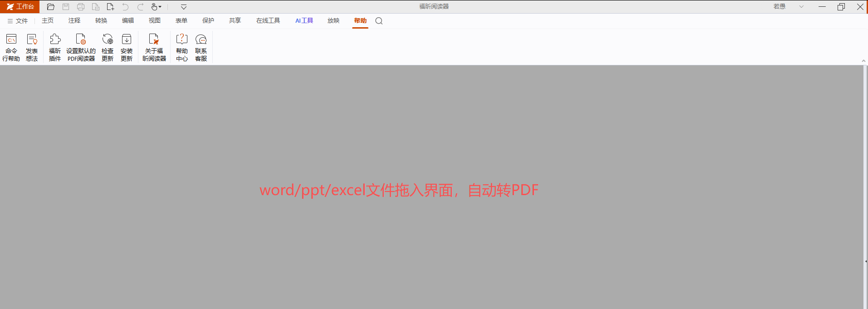Switch to the AI工具 ribbon tab
The image size is (868, 309).
(x=304, y=20)
